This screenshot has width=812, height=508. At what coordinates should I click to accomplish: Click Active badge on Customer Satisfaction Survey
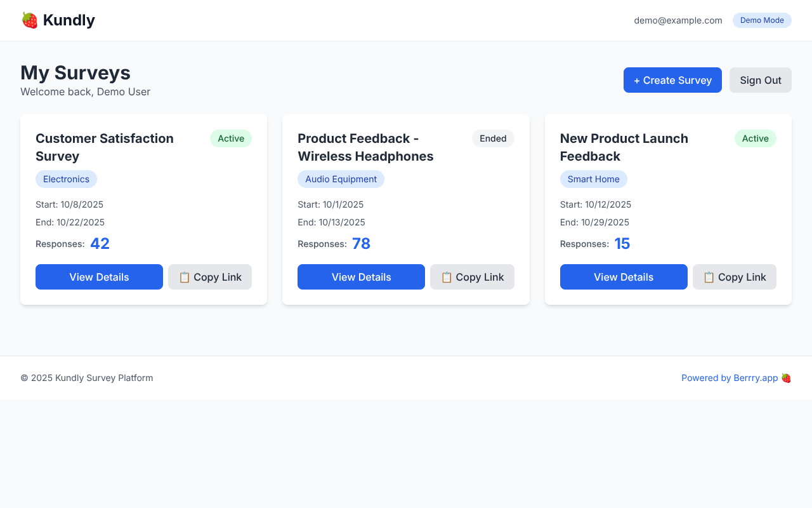click(x=231, y=138)
